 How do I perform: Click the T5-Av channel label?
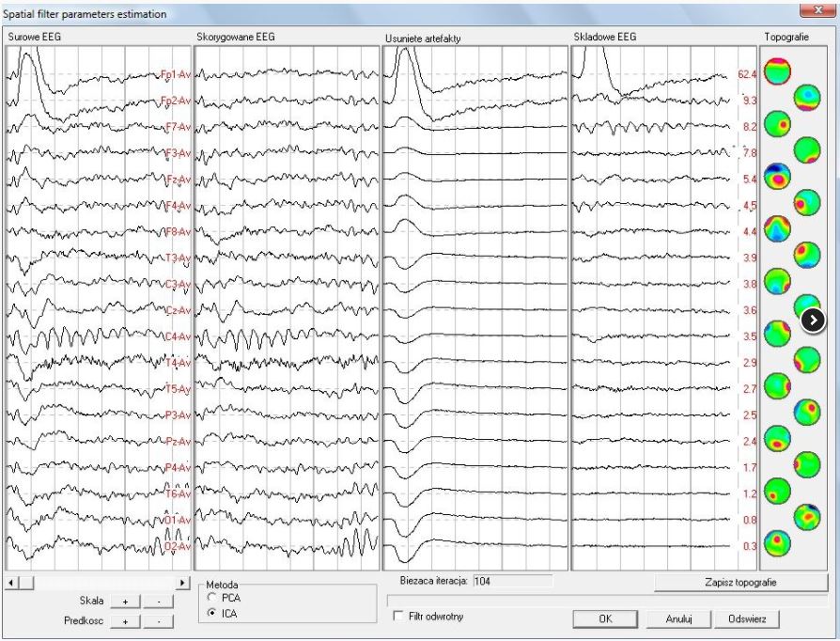tap(178, 389)
